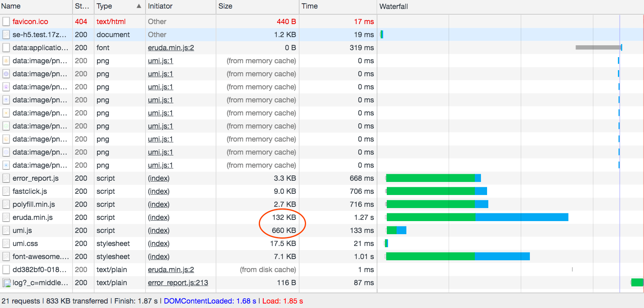644x308 pixels.
Task: Click the document icon beside se-h5.test.17z…
Action: click(x=6, y=35)
